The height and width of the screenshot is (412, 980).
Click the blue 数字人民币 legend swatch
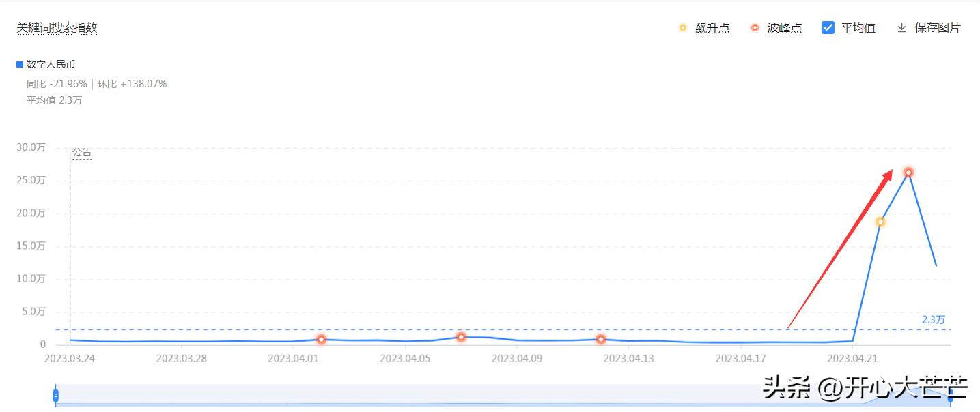coord(20,65)
